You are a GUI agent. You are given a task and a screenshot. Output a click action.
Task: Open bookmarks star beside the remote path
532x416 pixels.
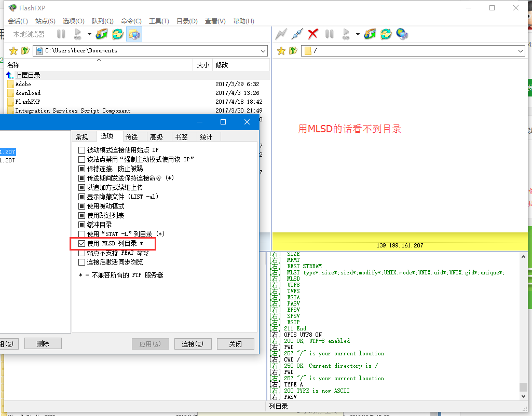(x=281, y=51)
